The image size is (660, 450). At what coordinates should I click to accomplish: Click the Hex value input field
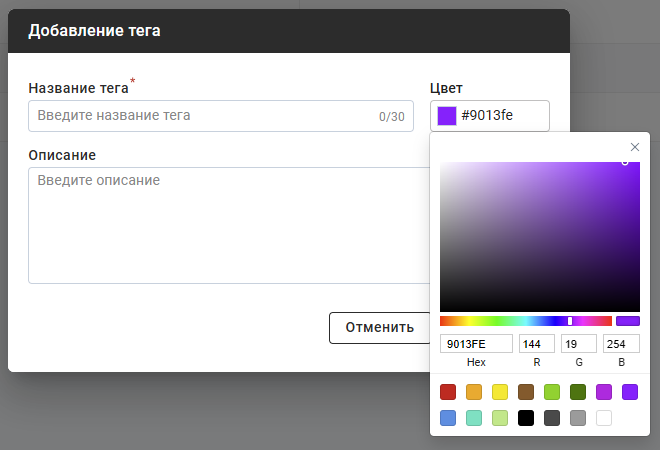476,344
